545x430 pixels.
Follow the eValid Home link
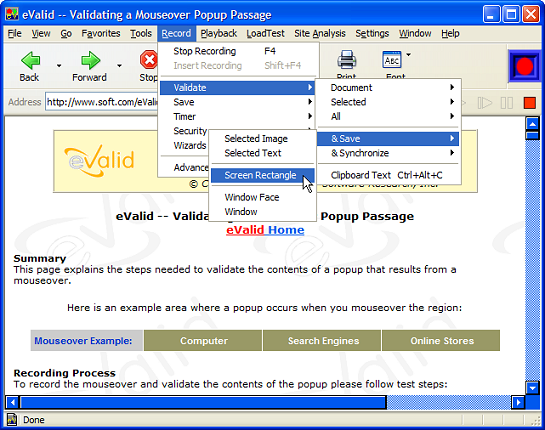pos(265,230)
